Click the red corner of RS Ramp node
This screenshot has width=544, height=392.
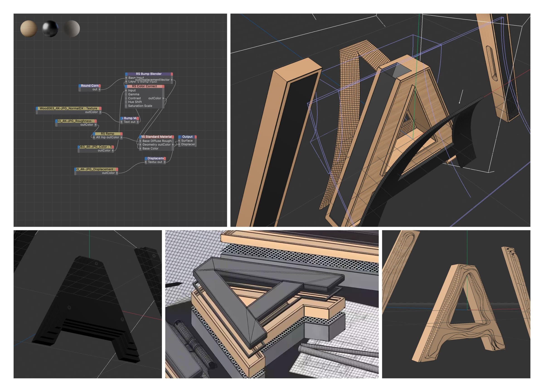coord(121,134)
